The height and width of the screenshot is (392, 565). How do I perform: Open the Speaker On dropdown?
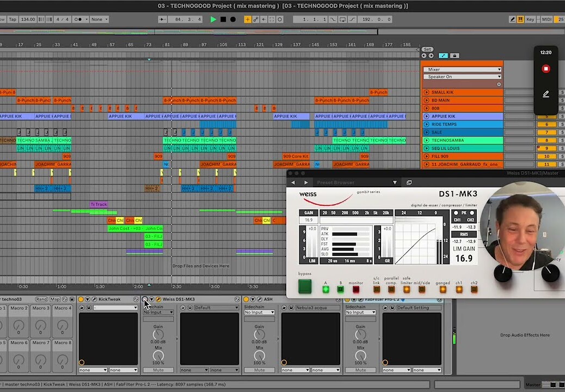pyautogui.click(x=463, y=77)
